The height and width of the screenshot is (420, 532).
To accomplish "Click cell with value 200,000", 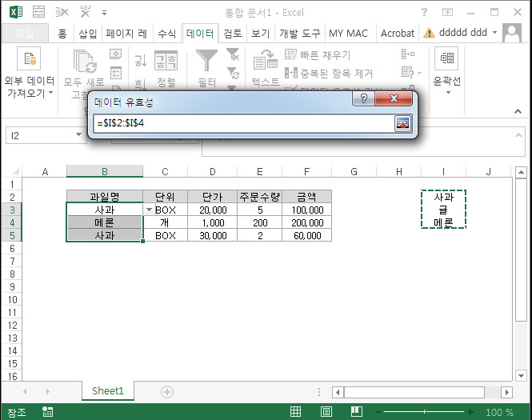I will coord(306,222).
